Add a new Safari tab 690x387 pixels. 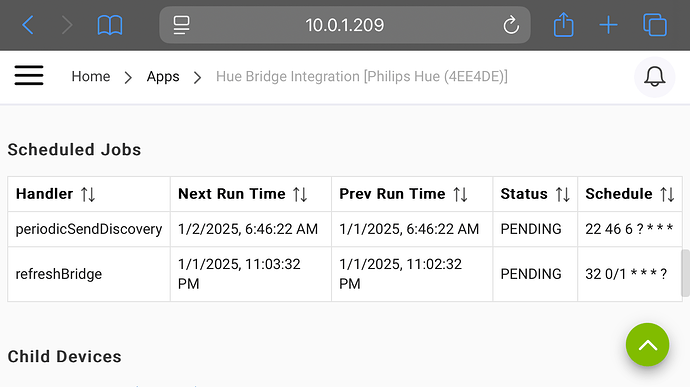tap(609, 25)
